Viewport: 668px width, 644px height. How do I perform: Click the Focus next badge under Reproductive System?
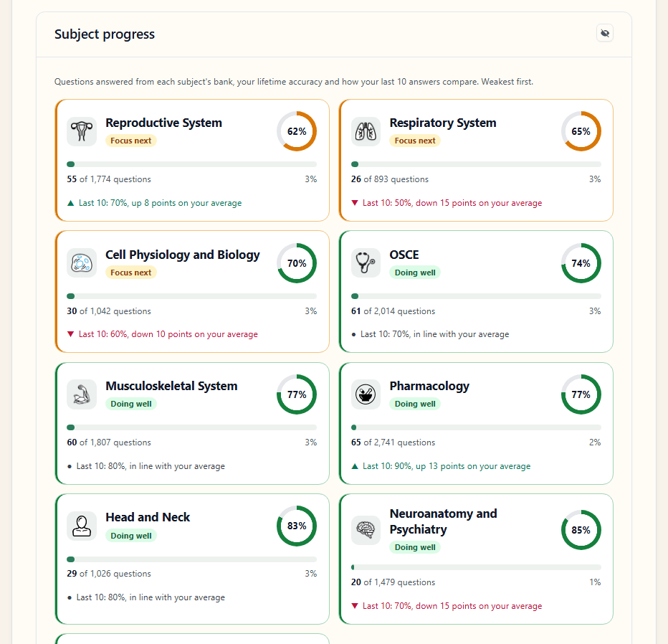(x=130, y=141)
